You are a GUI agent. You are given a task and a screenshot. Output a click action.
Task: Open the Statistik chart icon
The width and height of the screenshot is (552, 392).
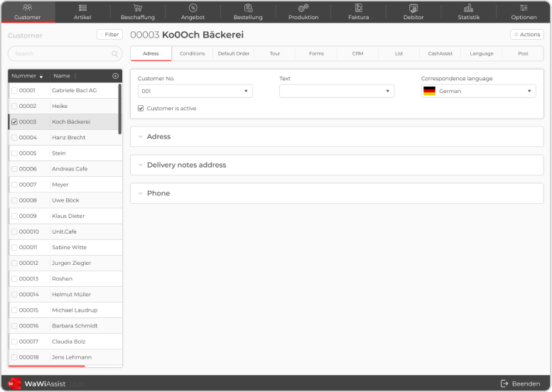tap(469, 7)
